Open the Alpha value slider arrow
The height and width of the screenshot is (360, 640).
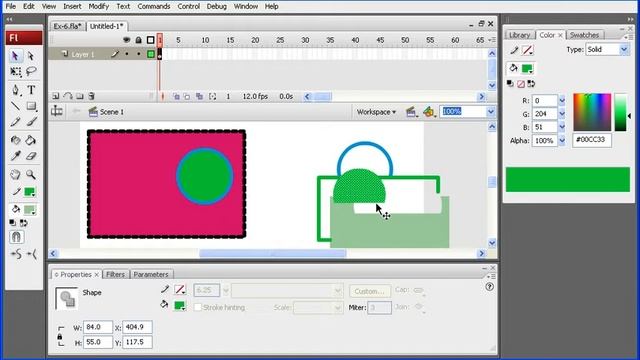562,140
